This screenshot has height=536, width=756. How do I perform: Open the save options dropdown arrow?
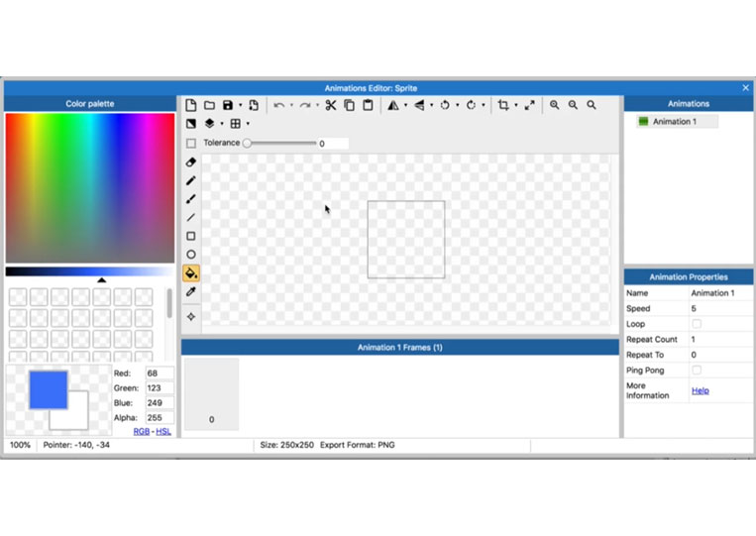(x=240, y=105)
